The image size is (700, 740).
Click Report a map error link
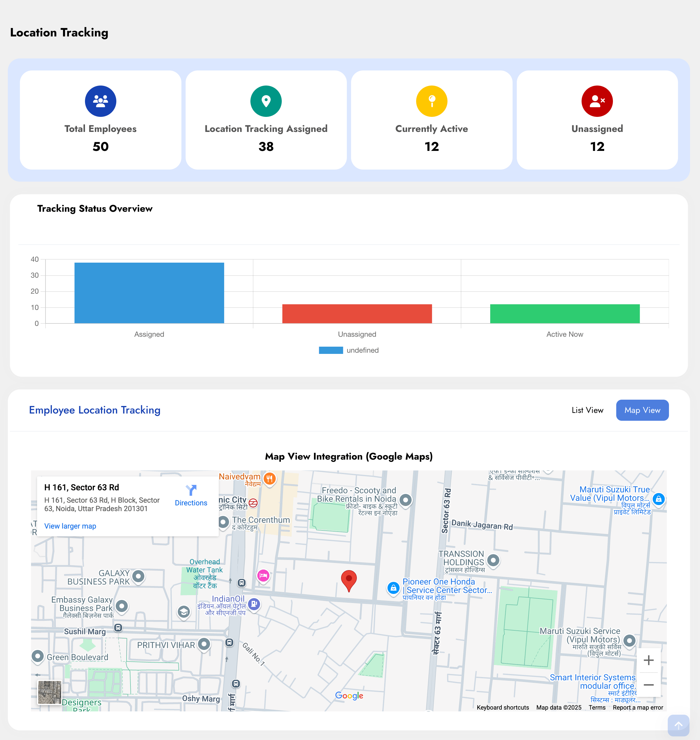637,707
